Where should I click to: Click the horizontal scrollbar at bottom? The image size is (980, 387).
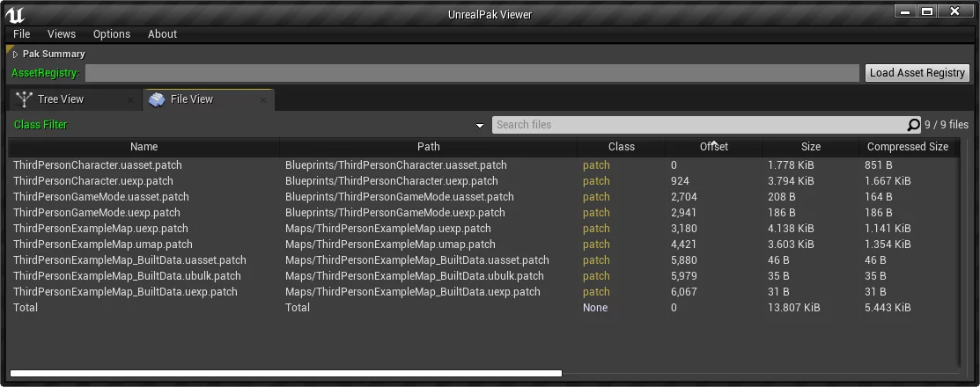(285, 374)
